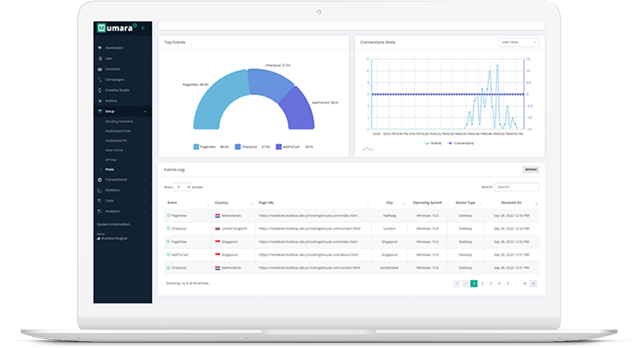644x348 pixels.
Task: Click the United Kingdom flag icon
Action: (217, 228)
